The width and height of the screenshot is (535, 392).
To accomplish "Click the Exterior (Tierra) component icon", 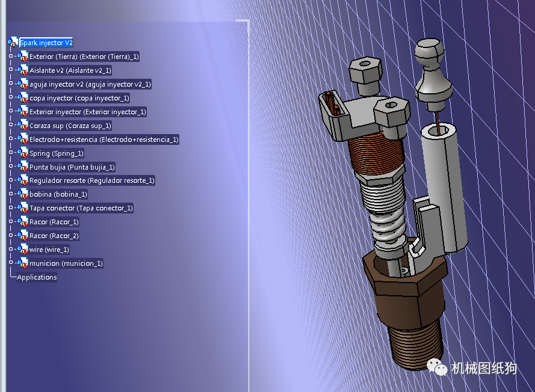I will (22, 56).
